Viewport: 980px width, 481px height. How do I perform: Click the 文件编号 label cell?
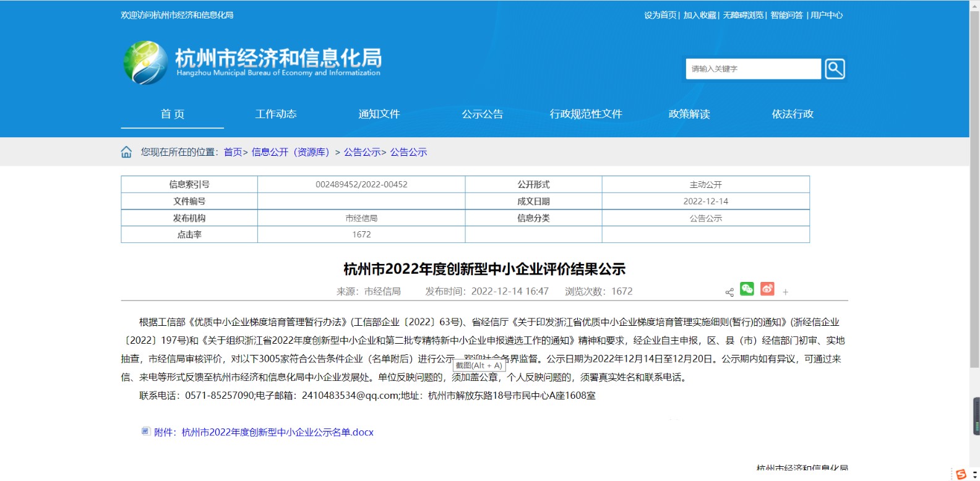click(x=189, y=201)
